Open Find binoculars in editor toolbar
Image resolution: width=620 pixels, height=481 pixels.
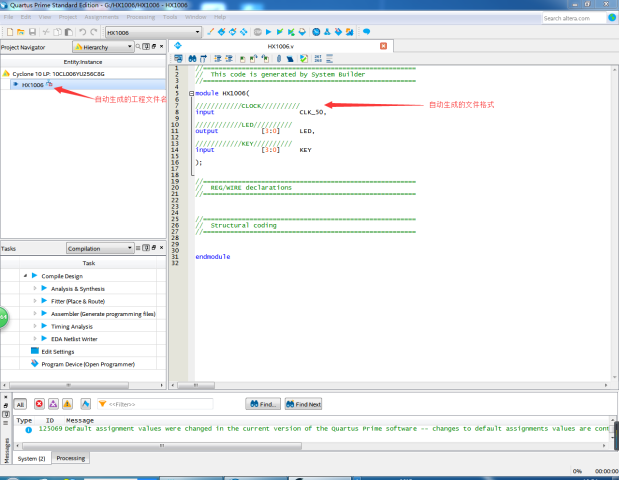tap(192, 59)
